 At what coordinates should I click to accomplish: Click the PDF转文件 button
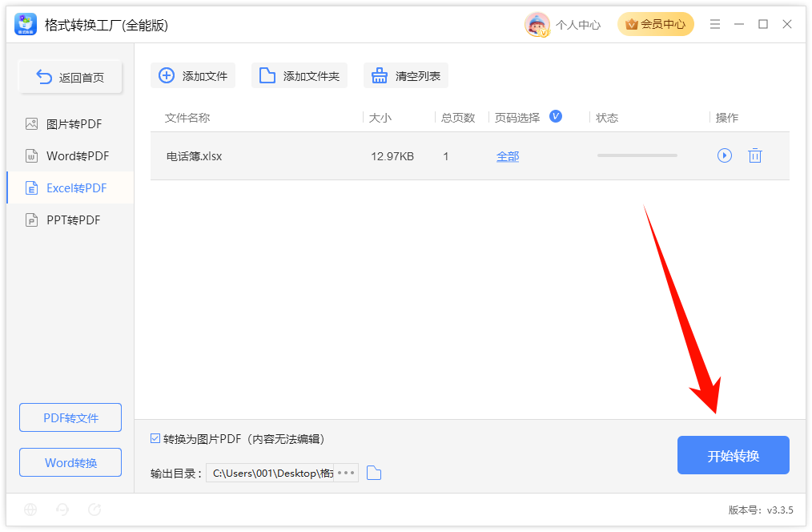click(70, 417)
